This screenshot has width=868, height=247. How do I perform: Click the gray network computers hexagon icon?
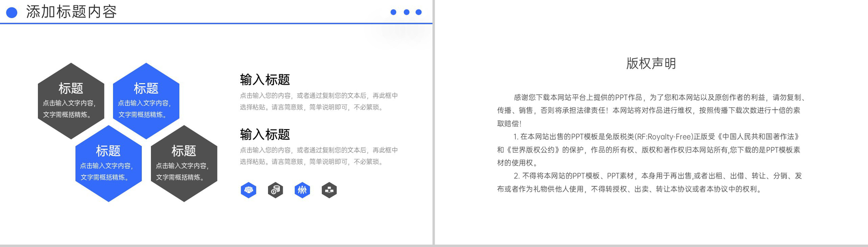329,190
